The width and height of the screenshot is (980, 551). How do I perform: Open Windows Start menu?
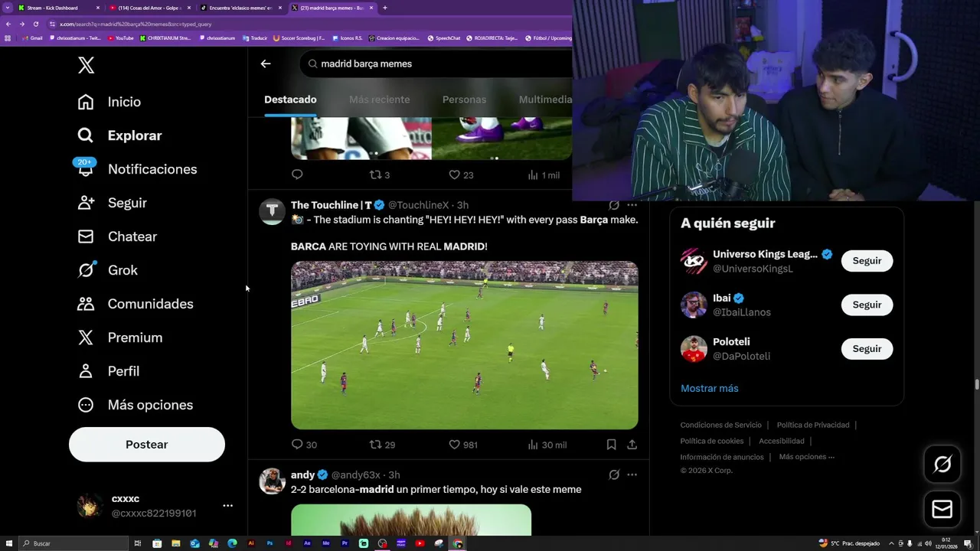8,543
